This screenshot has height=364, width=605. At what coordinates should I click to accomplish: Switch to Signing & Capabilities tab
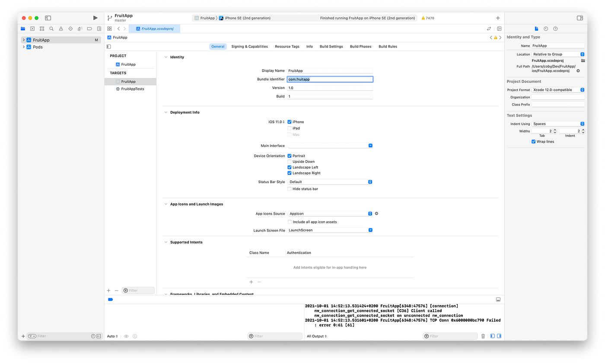click(x=249, y=46)
